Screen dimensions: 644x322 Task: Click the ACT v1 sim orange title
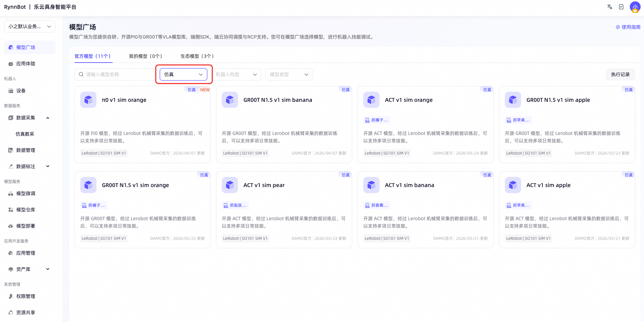[409, 100]
